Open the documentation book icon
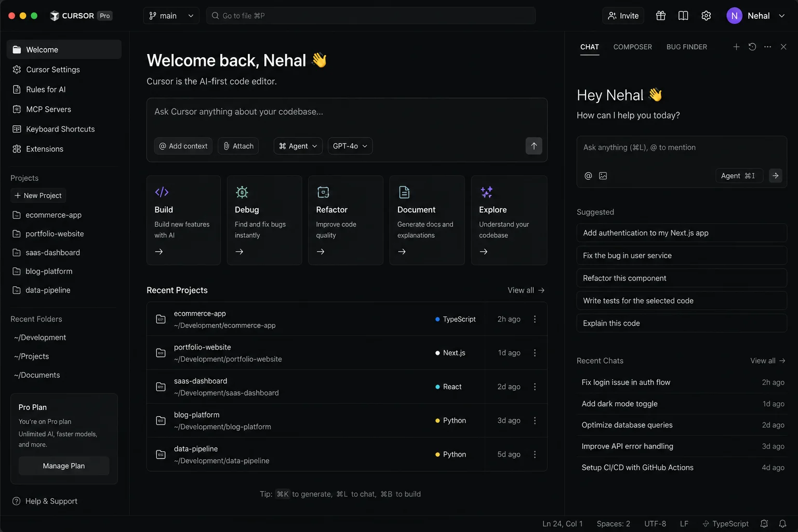This screenshot has height=532, width=798. 683,16
